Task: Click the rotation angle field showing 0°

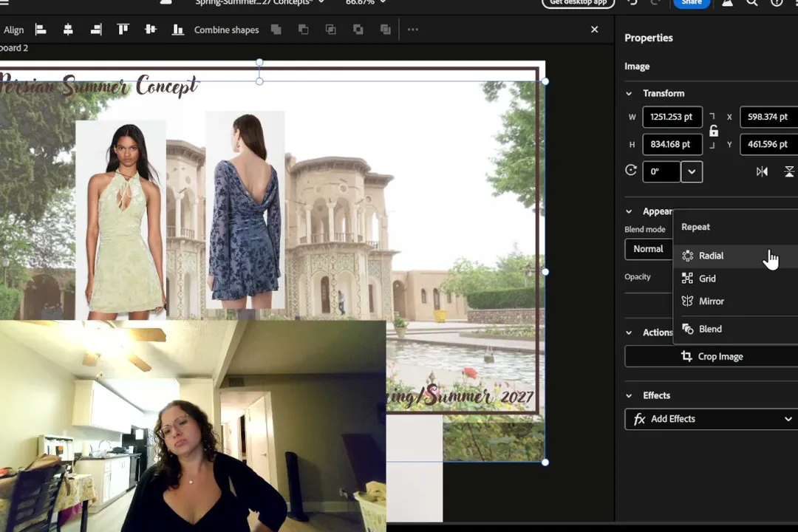Action: pos(661,171)
